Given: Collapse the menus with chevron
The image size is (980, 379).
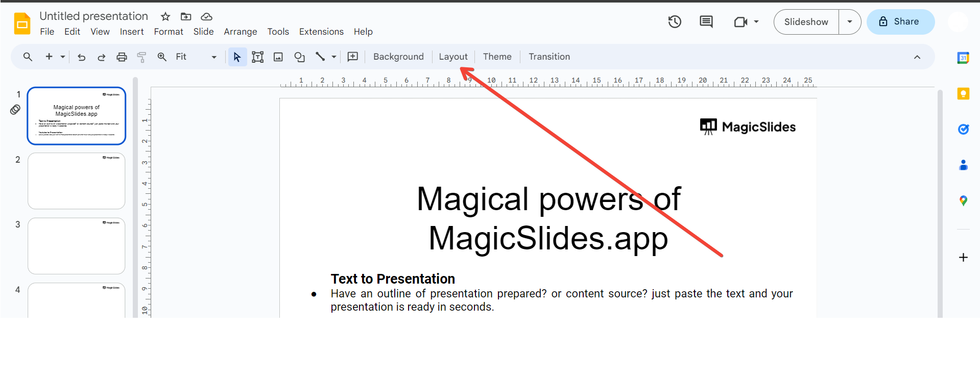Looking at the screenshot, I should pos(917,57).
